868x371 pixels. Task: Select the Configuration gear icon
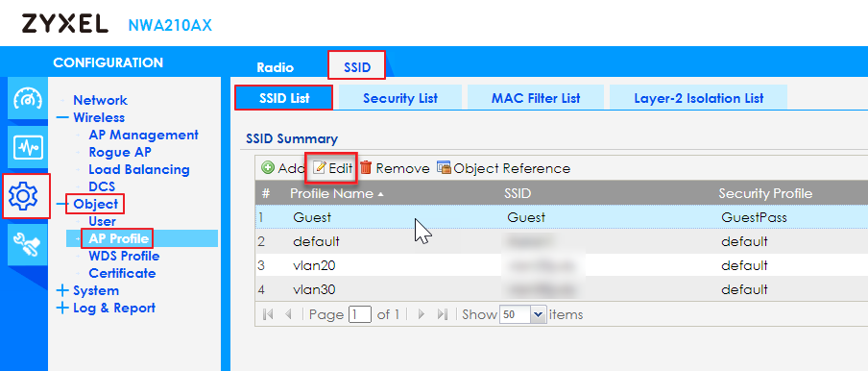(26, 195)
